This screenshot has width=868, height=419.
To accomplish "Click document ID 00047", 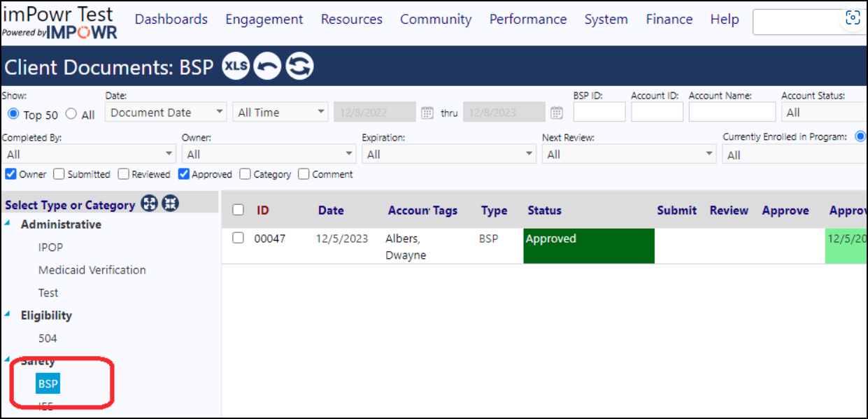I will pos(270,239).
